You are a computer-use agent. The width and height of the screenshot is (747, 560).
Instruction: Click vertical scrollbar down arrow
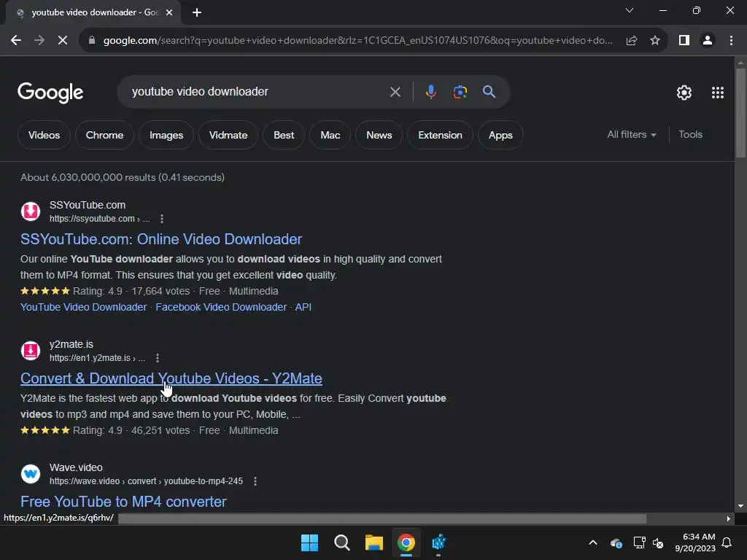[x=740, y=506]
